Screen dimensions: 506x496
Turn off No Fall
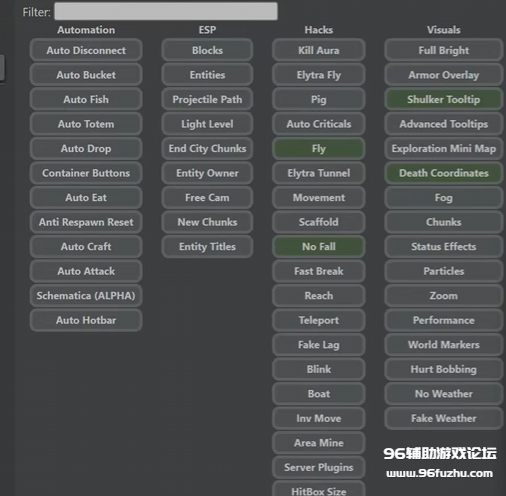[319, 246]
